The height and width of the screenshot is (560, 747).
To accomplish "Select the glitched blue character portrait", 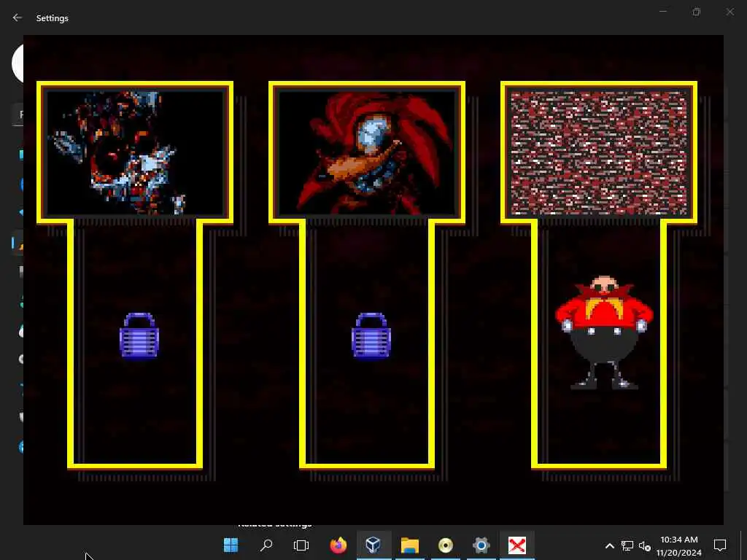I will (x=135, y=152).
